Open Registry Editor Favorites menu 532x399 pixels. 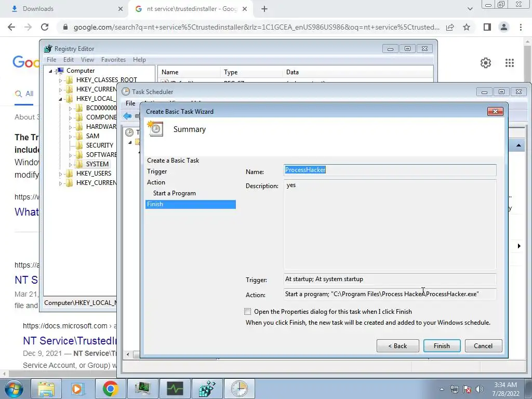point(113,59)
